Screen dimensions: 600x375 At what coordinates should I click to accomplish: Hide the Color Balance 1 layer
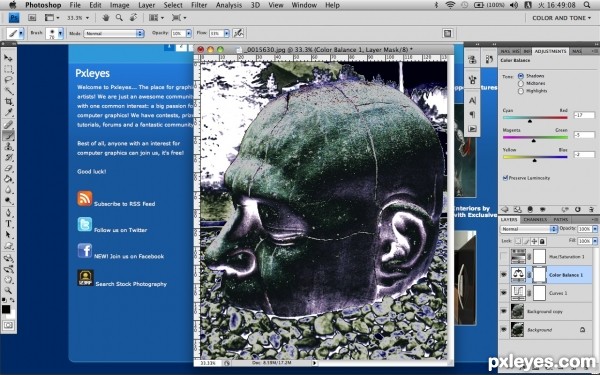click(504, 275)
